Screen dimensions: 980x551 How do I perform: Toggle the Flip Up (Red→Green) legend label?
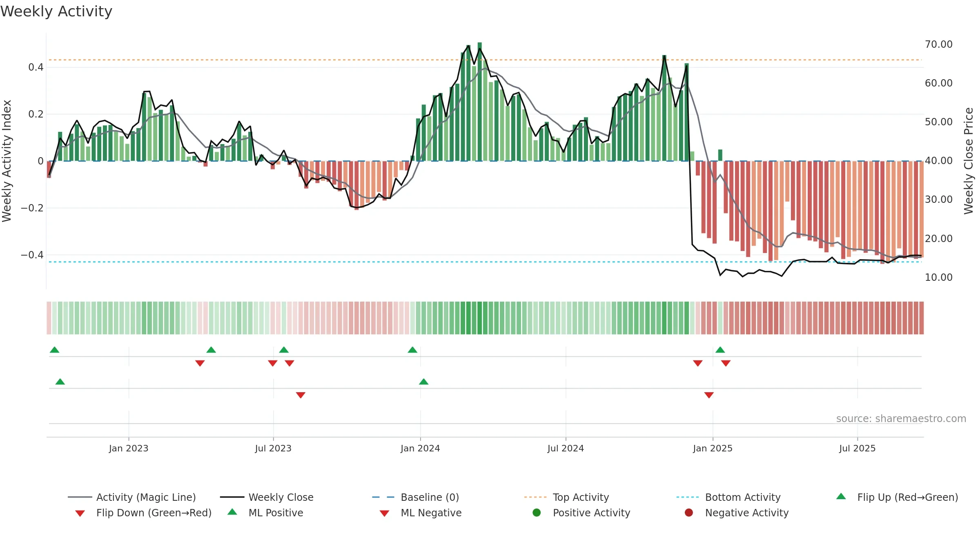[x=908, y=497]
